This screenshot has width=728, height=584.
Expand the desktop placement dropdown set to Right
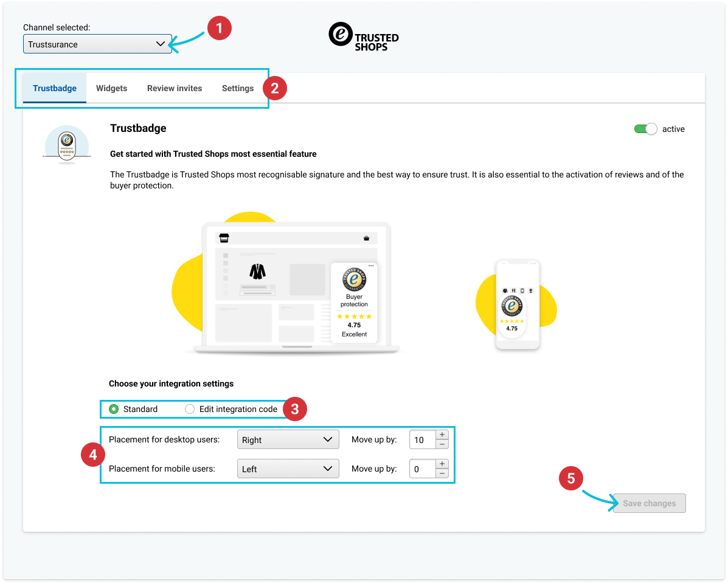(288, 440)
